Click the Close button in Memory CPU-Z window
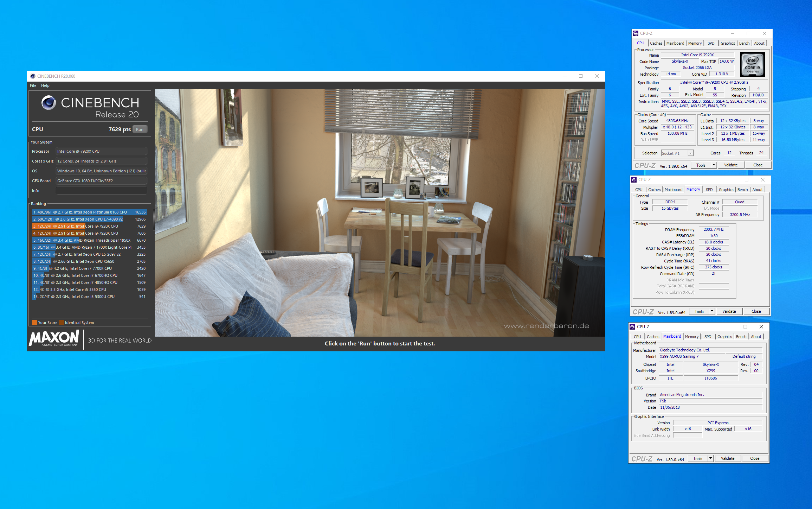The width and height of the screenshot is (812, 509). tap(756, 311)
